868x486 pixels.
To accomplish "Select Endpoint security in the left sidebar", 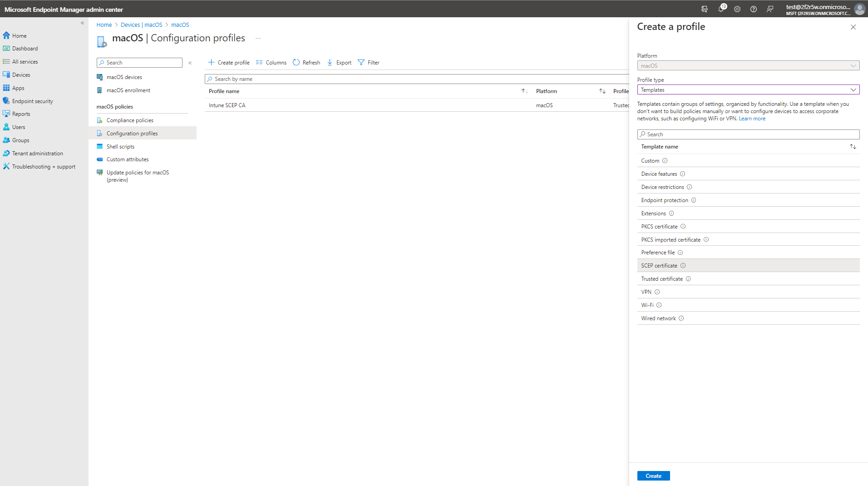I will tap(32, 100).
